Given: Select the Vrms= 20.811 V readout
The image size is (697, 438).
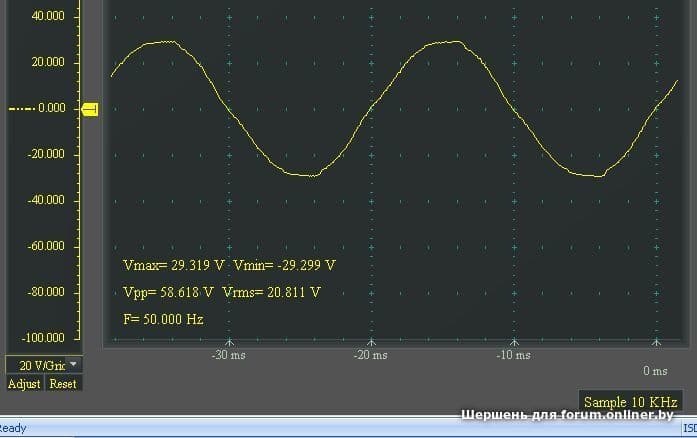Looking at the screenshot, I should pyautogui.click(x=271, y=293).
